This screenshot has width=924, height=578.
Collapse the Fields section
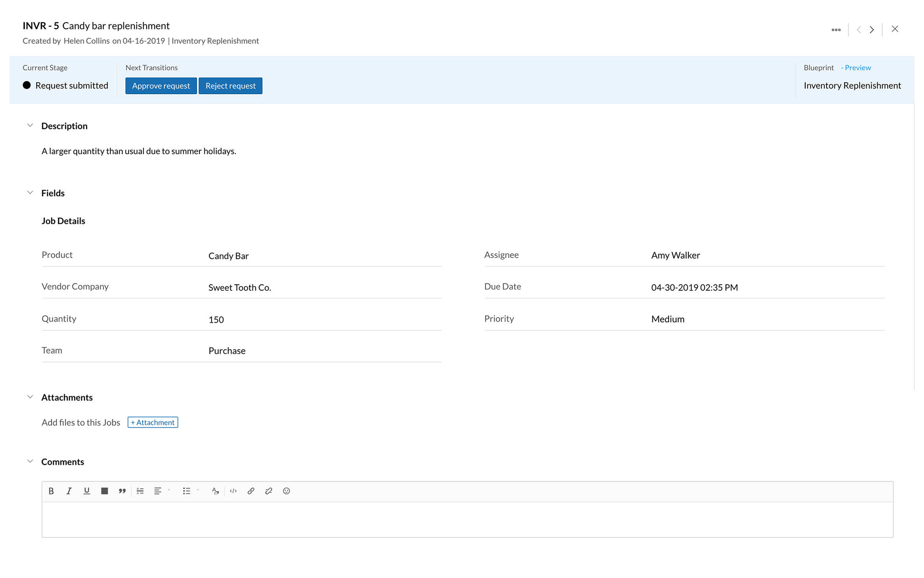(30, 192)
